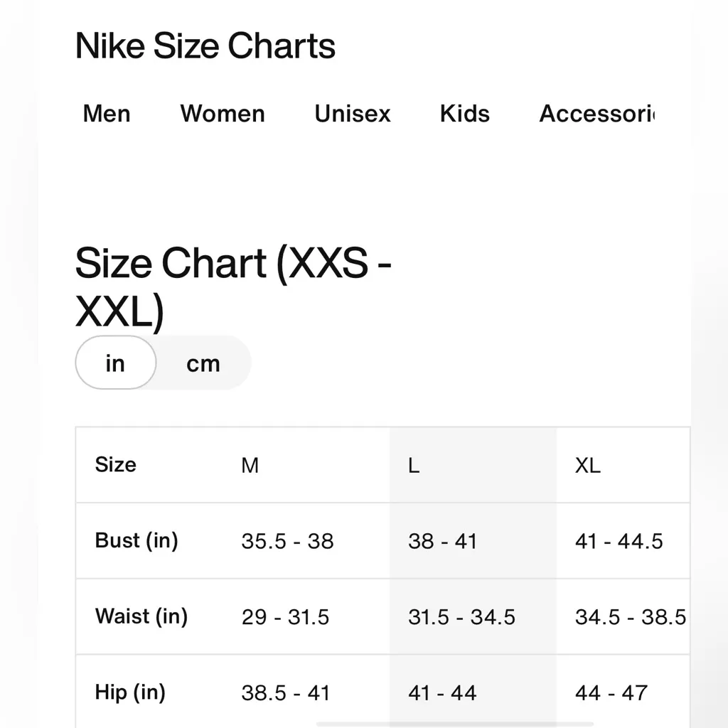Click the 29 - 31.5 waist measurement
The width and height of the screenshot is (728, 728).
[285, 617]
